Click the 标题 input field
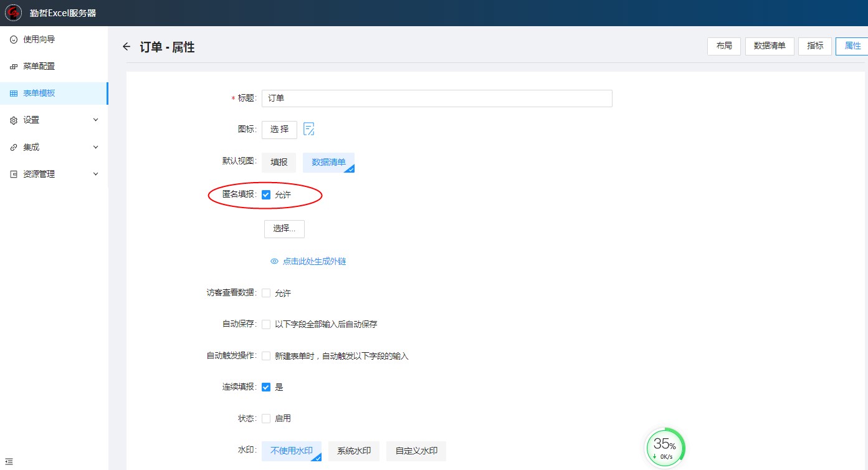 [437, 98]
